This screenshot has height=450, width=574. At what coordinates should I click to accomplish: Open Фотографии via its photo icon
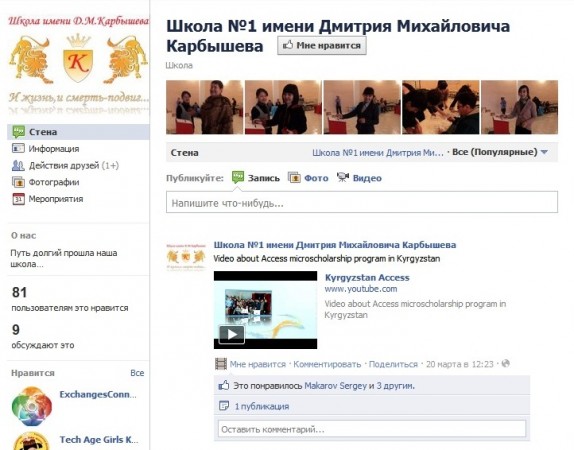pos(18,182)
